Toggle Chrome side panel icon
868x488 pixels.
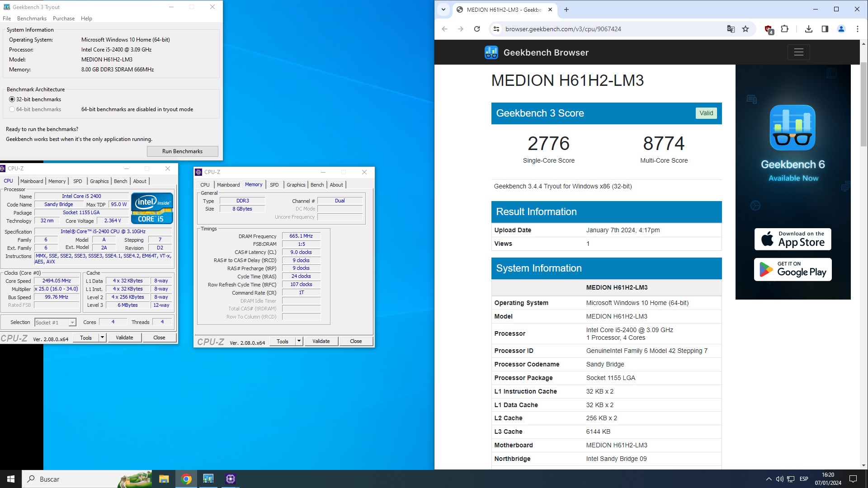pos(825,29)
